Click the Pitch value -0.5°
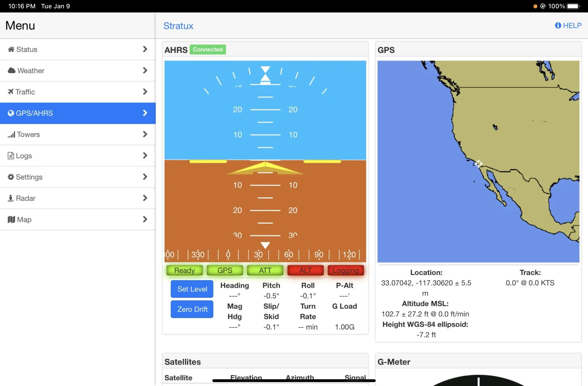 click(271, 296)
